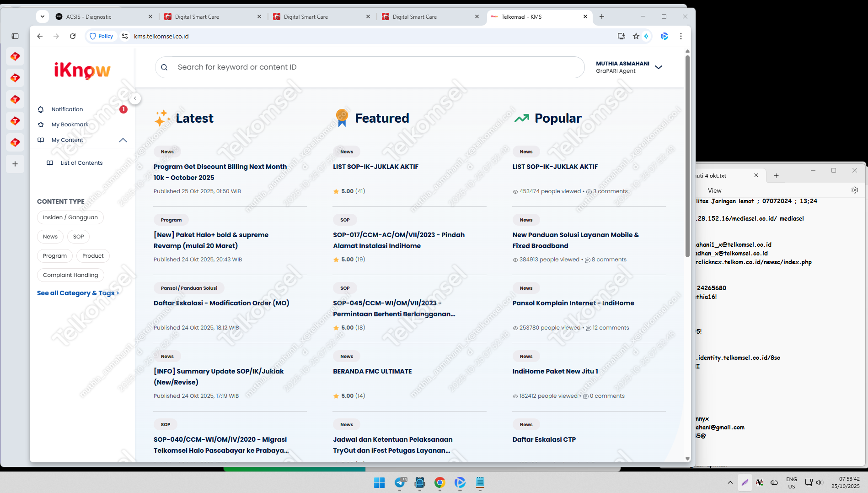Screen dimensions: 868x493
Task: Add a new tab in Notepad
Action: (776, 175)
